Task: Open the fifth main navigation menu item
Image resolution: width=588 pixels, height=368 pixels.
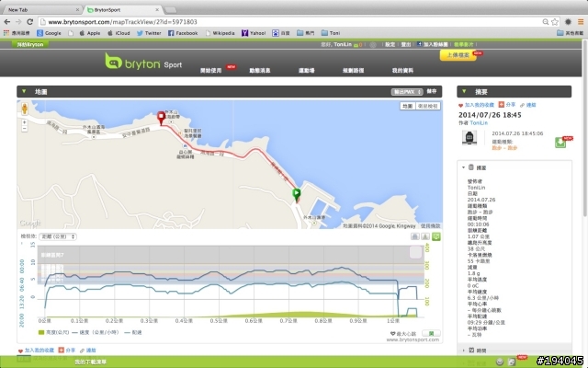Action: pos(402,70)
